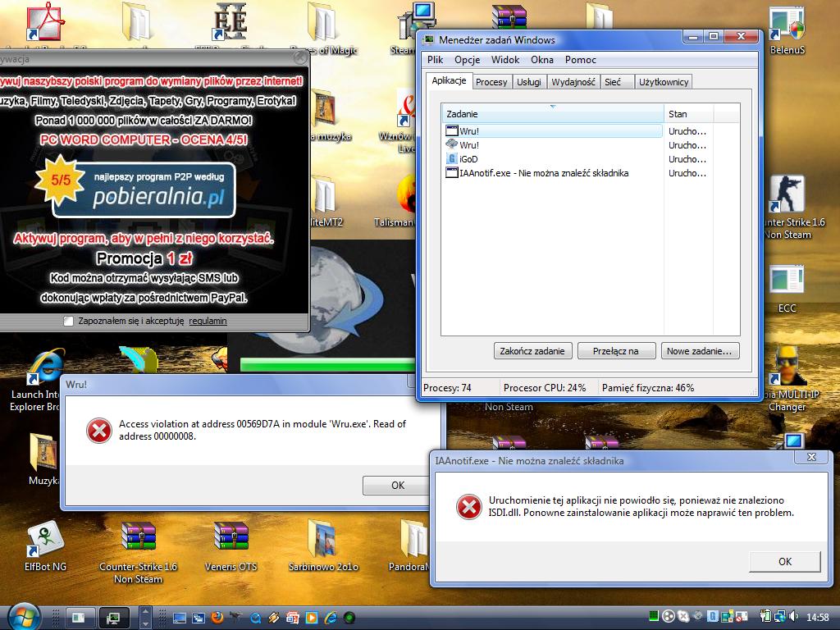Screen dimensions: 840x630
Task: Open the Muzyka folder on the desktop
Action: [43, 458]
